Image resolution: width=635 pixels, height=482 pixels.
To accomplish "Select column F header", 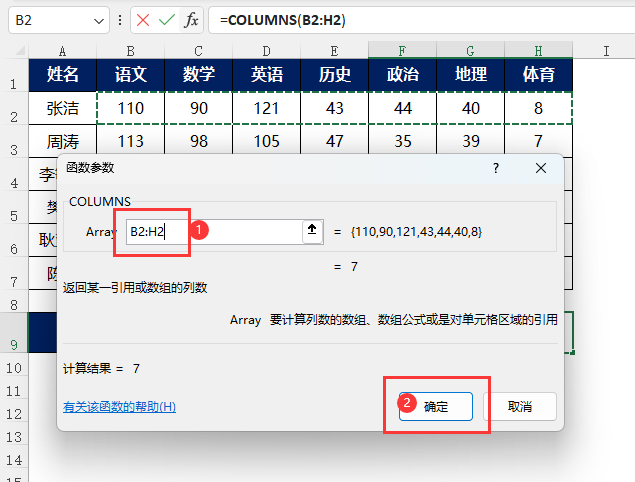I will [403, 51].
